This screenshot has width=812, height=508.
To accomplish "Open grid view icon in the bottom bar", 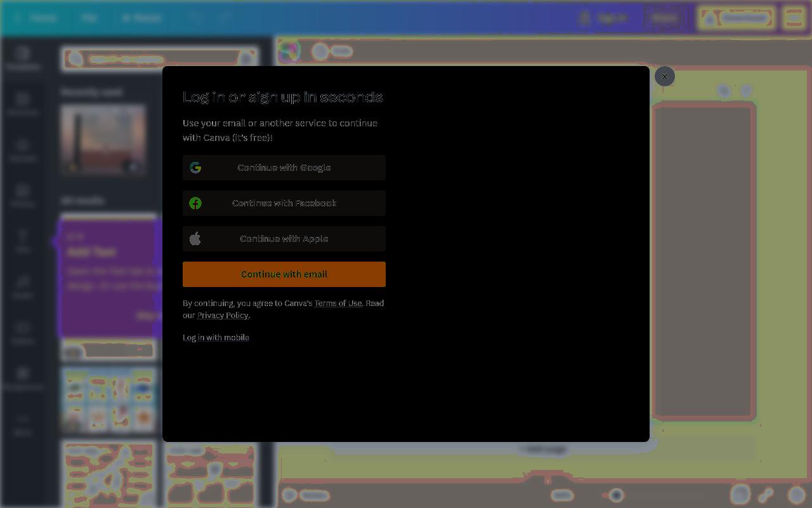I will tap(740, 495).
